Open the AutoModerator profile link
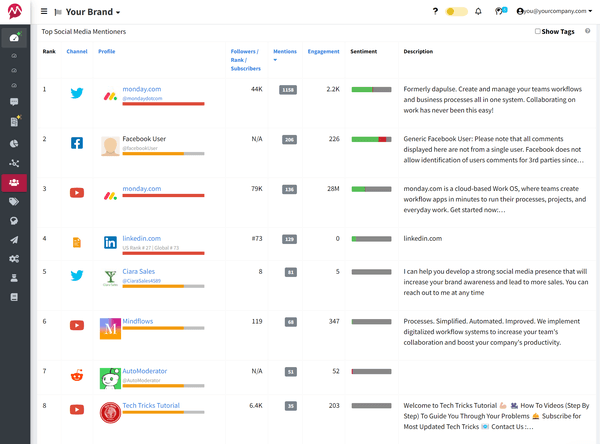The image size is (600, 444). point(145,371)
